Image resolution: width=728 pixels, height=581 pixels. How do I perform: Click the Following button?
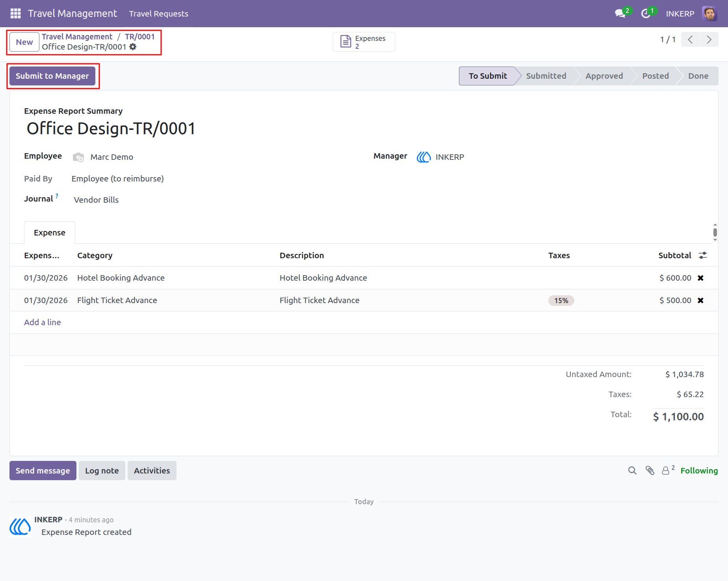[x=699, y=471]
